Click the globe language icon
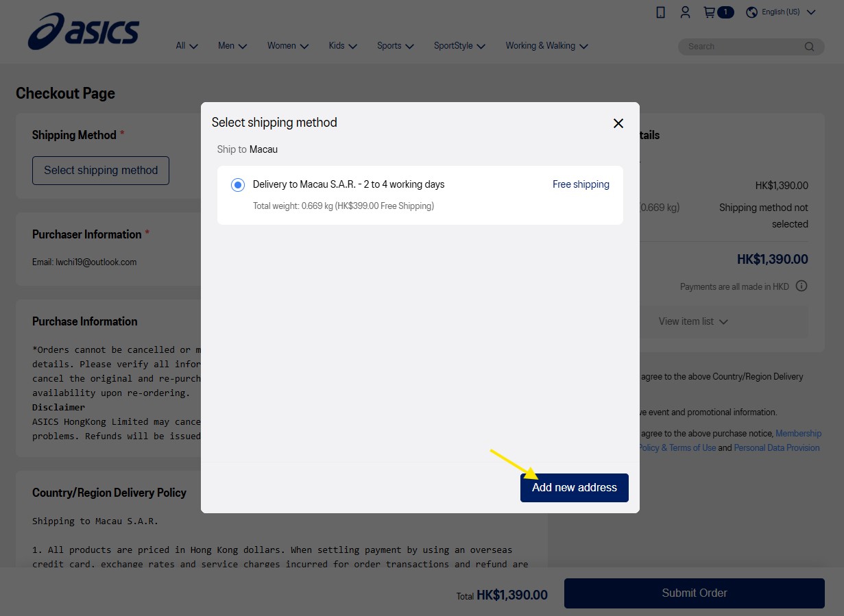Image resolution: width=844 pixels, height=616 pixels. (751, 12)
